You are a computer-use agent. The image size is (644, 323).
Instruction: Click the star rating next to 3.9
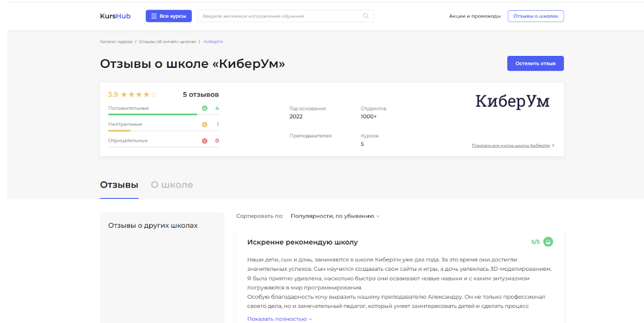(x=139, y=94)
